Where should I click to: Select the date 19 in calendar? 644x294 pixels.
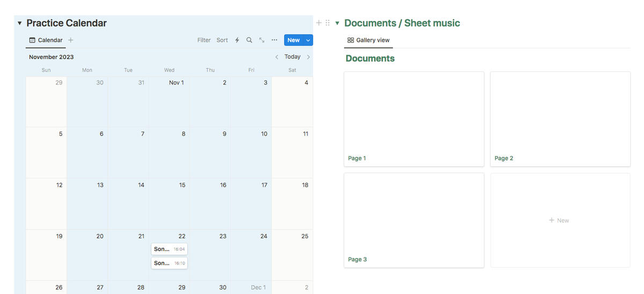46,255
